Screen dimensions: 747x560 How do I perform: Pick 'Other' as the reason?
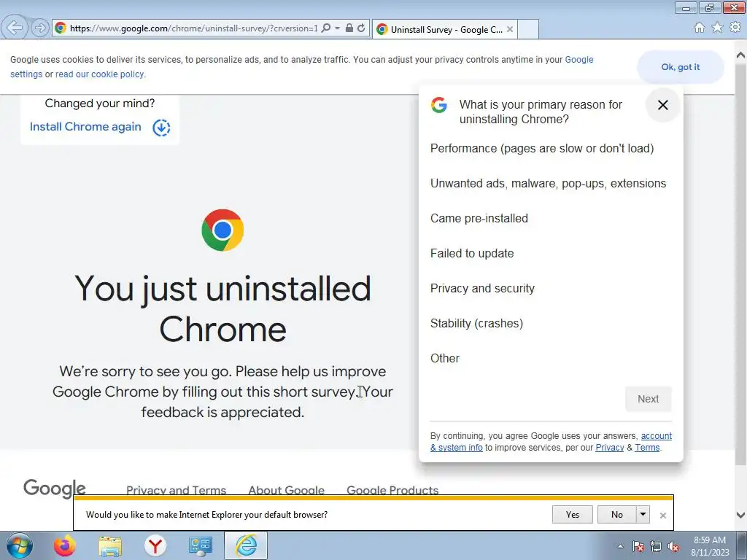[x=444, y=359]
